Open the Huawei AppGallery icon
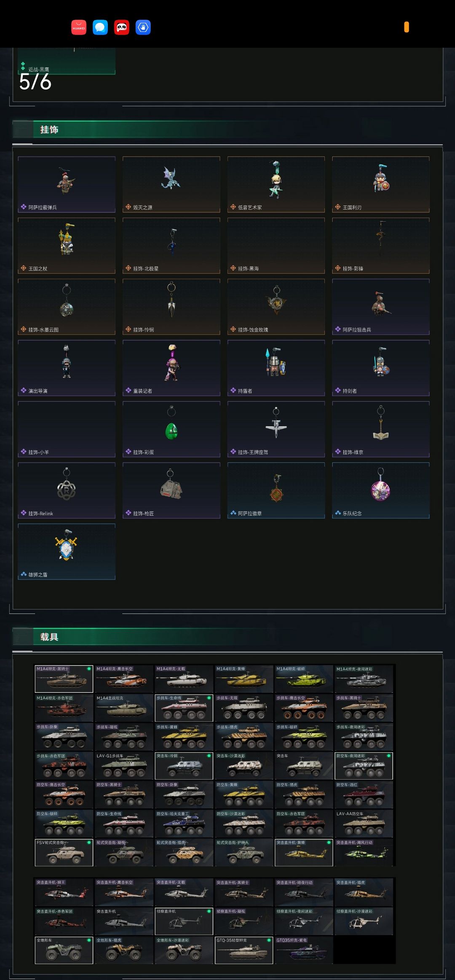 coord(79,27)
